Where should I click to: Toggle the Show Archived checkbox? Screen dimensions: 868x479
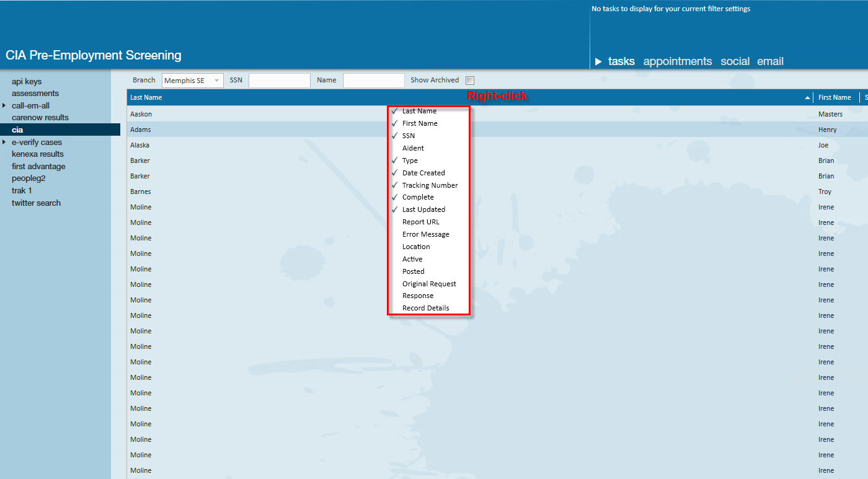(470, 80)
